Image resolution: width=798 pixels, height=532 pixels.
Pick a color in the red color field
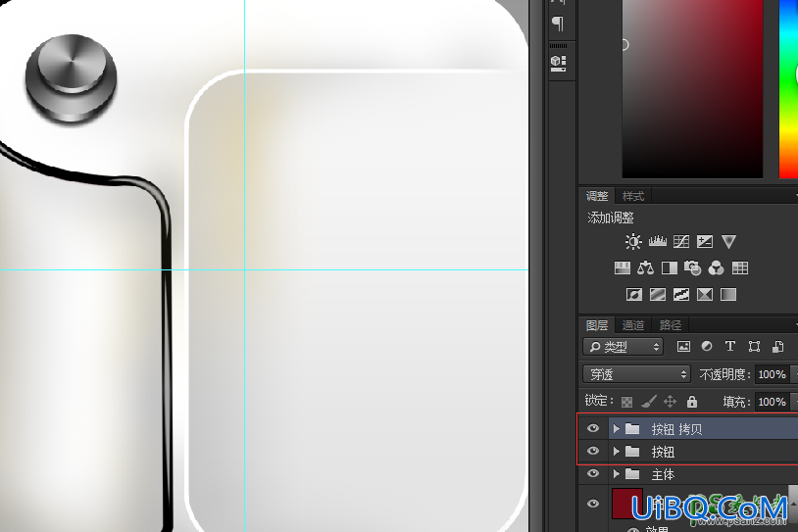pos(692,88)
